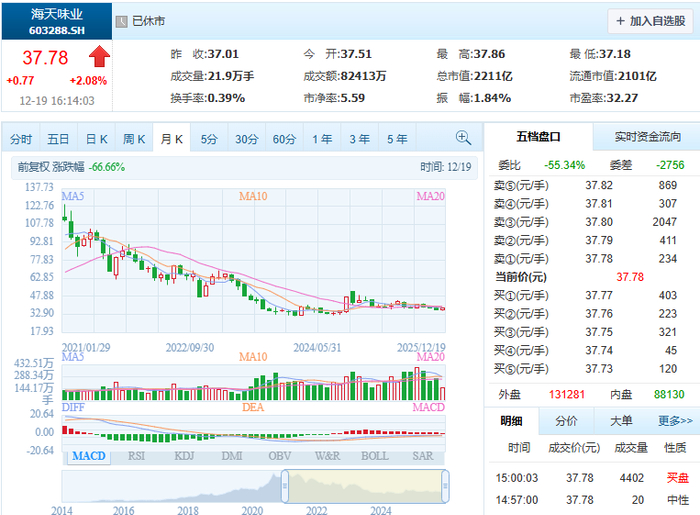
Task: Click the clock icon beside 已休市
Action: pos(121,21)
